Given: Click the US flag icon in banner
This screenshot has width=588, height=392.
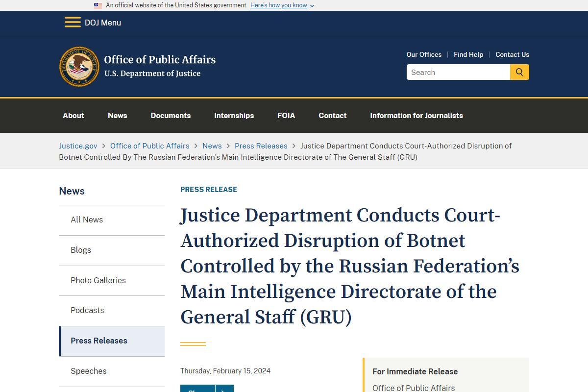Looking at the screenshot, I should (x=98, y=5).
